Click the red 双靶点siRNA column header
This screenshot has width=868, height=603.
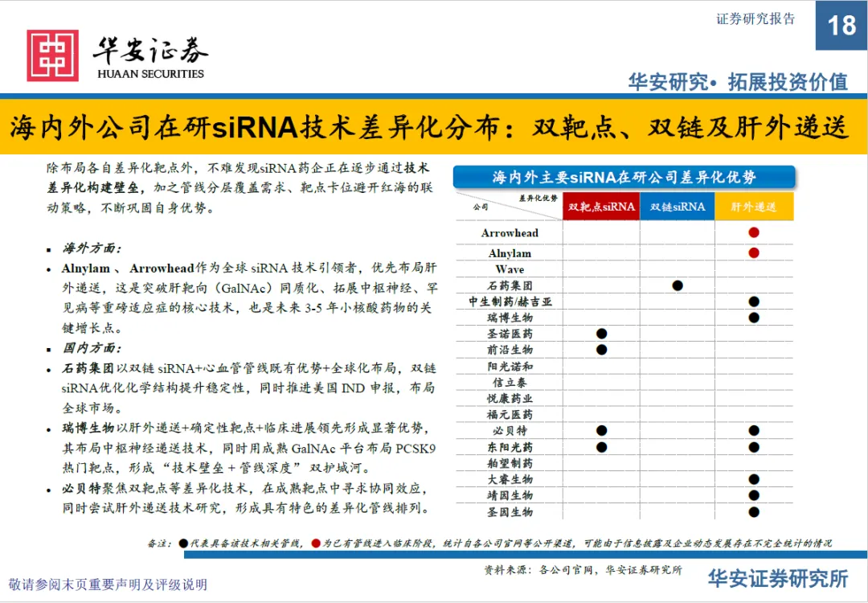point(601,207)
